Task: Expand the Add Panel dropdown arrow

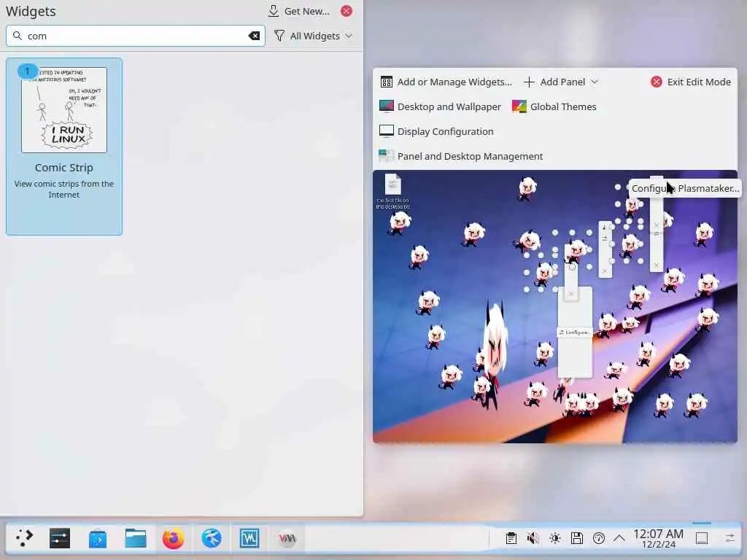Action: point(595,82)
